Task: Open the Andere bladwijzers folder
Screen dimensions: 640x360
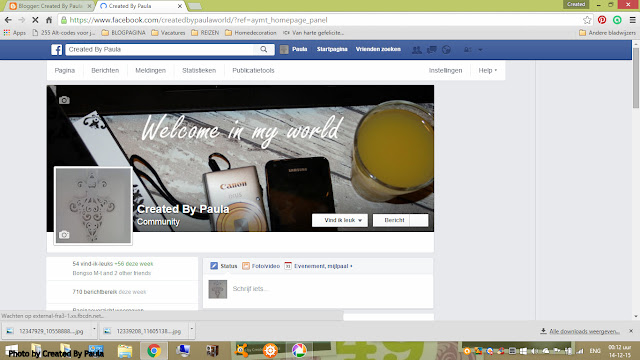Action: 607,33
